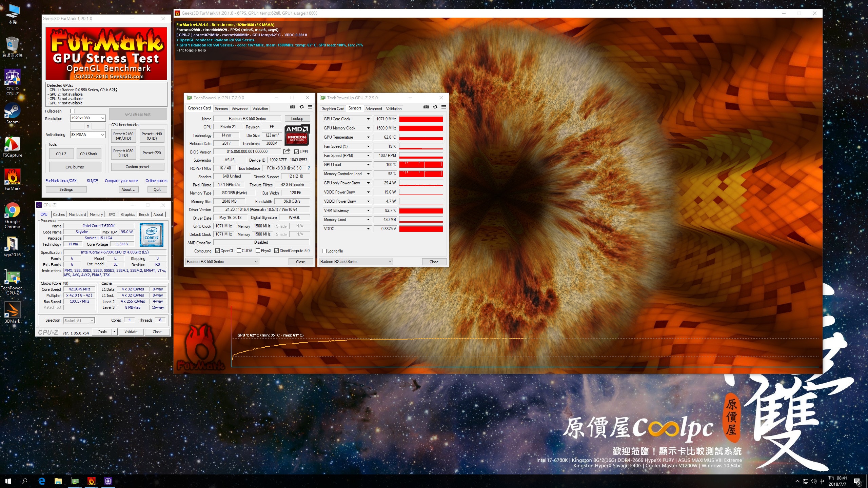
Task: Open the CPUID CPU-Z desktop icon
Action: click(13, 82)
